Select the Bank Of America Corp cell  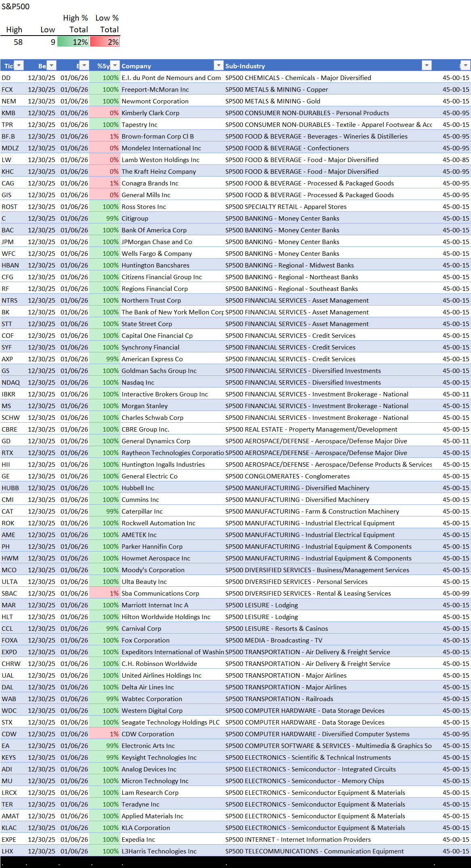tap(172, 230)
